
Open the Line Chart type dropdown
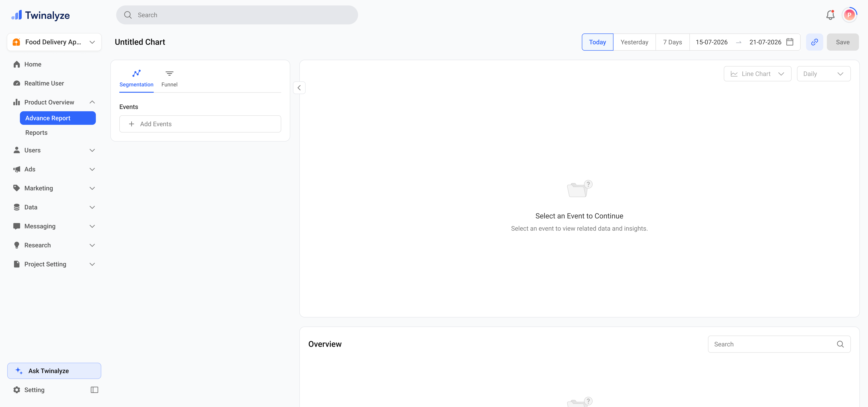(x=757, y=74)
